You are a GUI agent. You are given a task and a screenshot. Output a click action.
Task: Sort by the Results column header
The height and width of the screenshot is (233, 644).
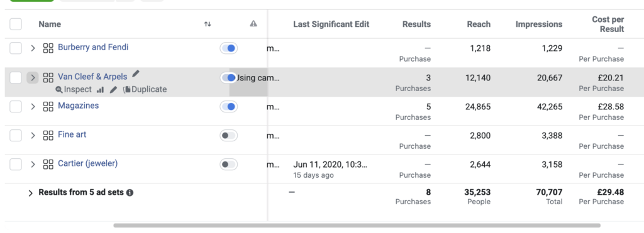416,24
